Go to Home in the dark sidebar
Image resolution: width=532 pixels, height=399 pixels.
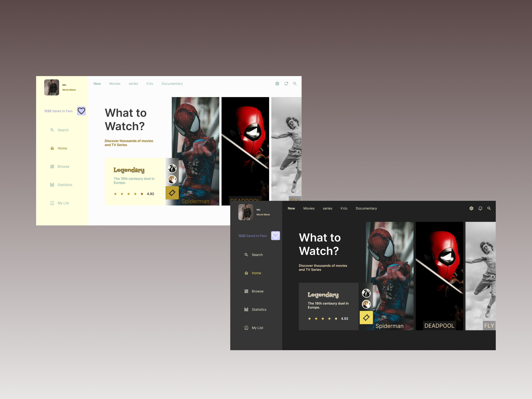[256, 273]
